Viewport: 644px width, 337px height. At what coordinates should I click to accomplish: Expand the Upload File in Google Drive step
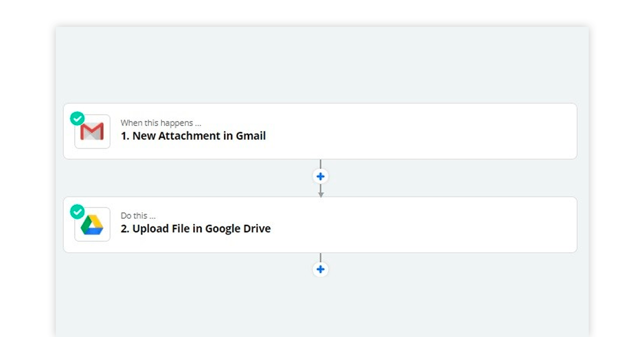coord(320,224)
